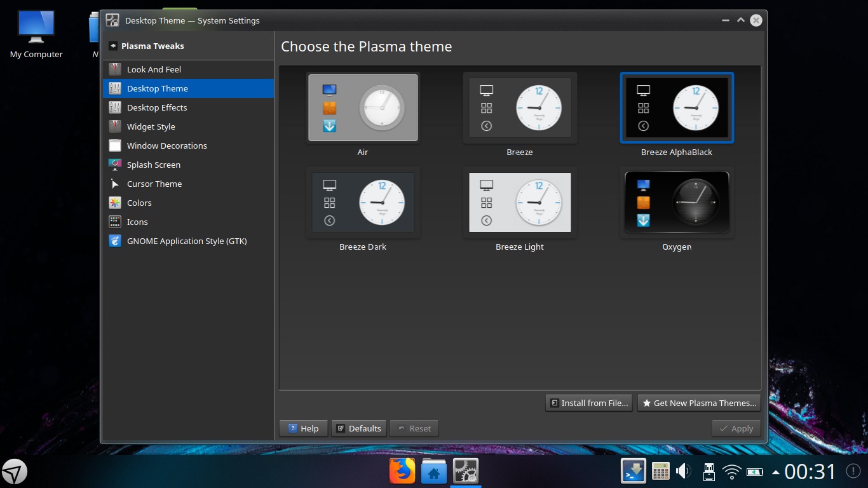Click the Splash Screen sidebar icon

tap(115, 165)
